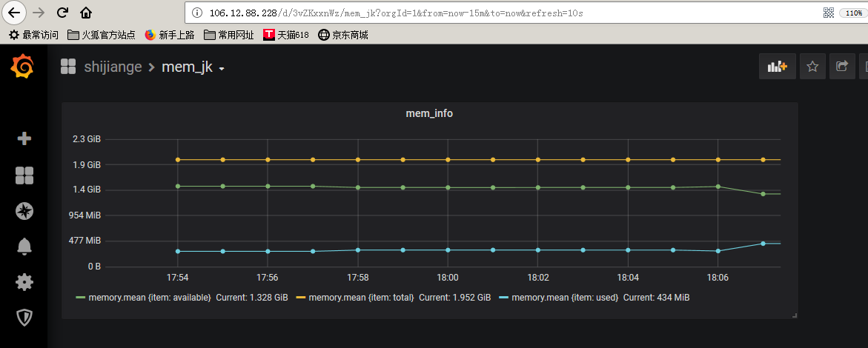The image size is (868, 348).
Task: Click the QR code icon in address bar
Action: tap(829, 13)
